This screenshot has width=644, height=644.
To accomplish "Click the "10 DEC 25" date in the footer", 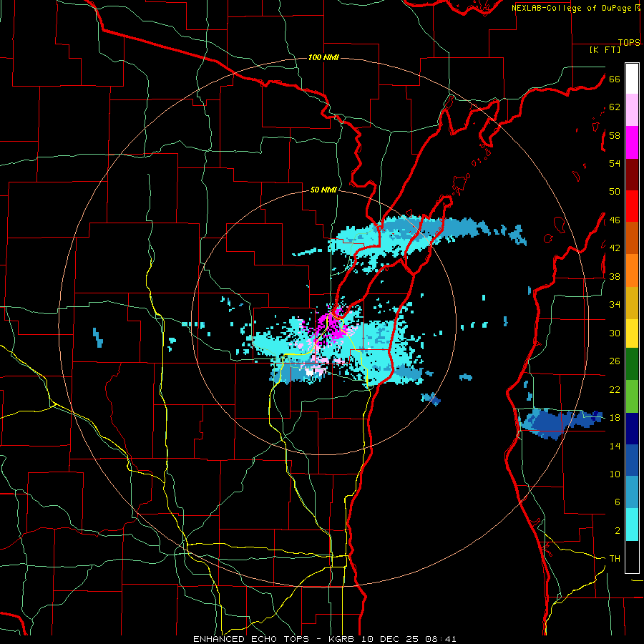I will click(x=390, y=639).
